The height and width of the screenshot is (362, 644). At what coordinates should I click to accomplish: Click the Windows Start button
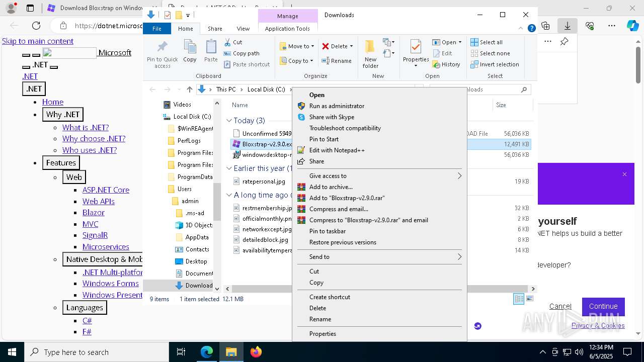click(x=12, y=352)
